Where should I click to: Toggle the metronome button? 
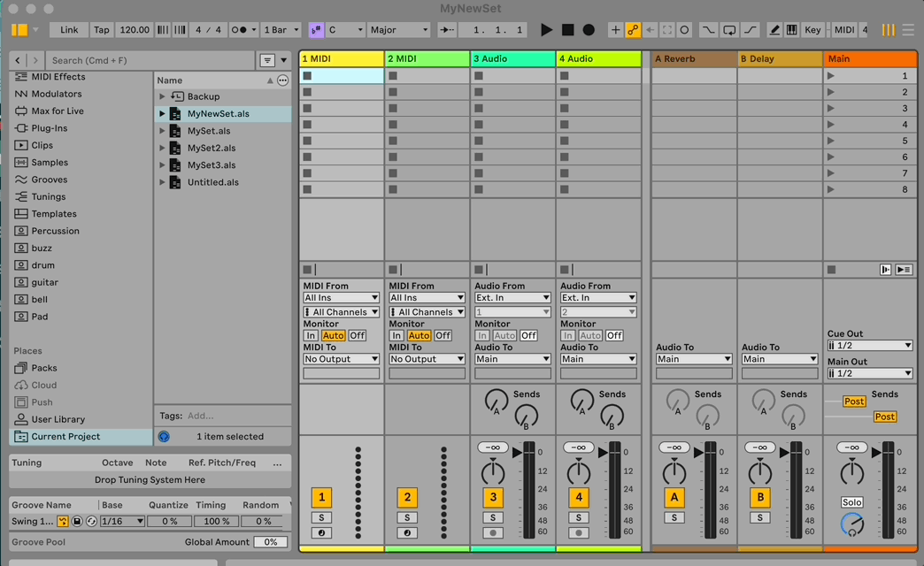click(239, 30)
